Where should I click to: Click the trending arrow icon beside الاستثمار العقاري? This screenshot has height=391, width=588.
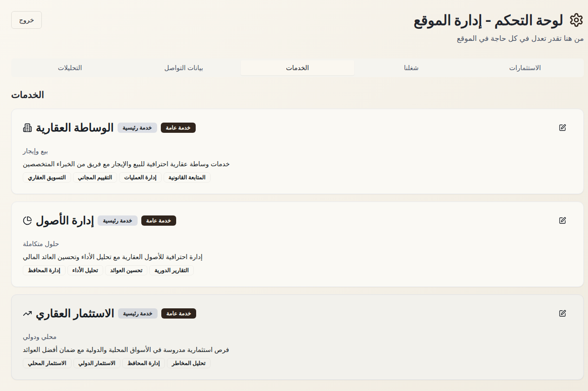tap(27, 313)
